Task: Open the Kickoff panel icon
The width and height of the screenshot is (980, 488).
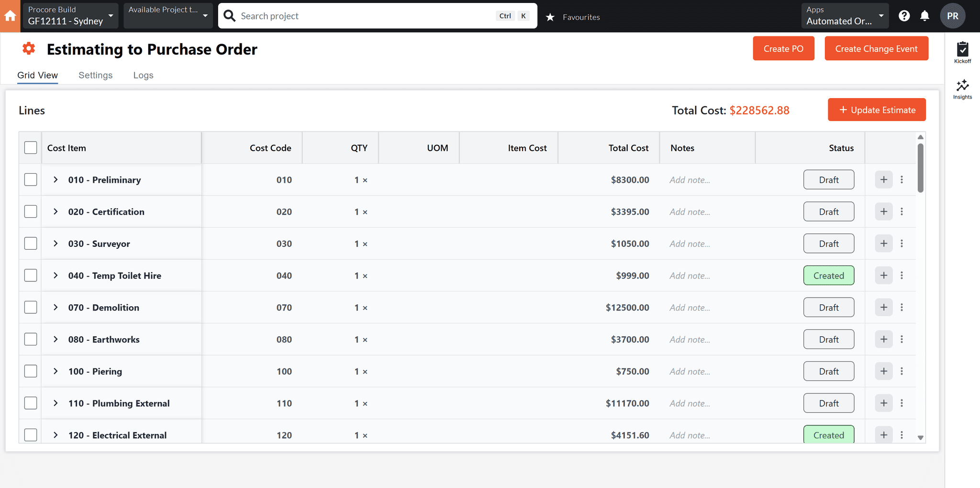Action: point(963,49)
